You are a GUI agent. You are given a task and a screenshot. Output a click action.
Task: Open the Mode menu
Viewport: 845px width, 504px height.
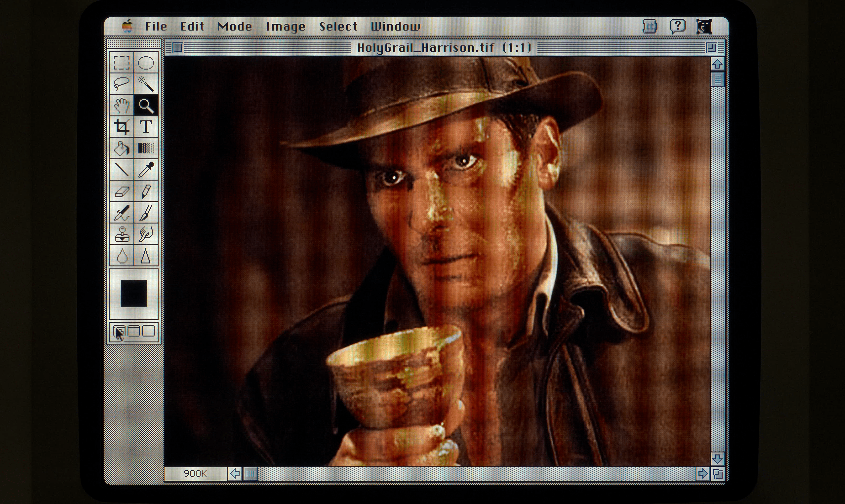point(235,26)
